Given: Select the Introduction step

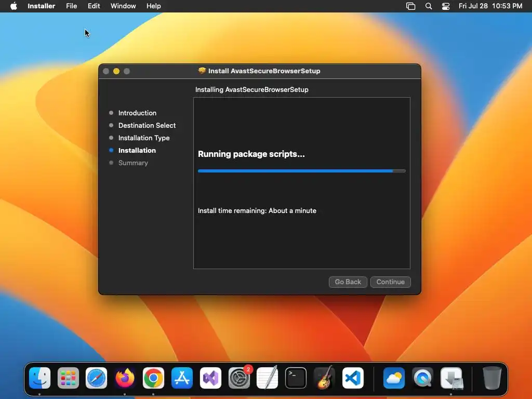Looking at the screenshot, I should 137,113.
